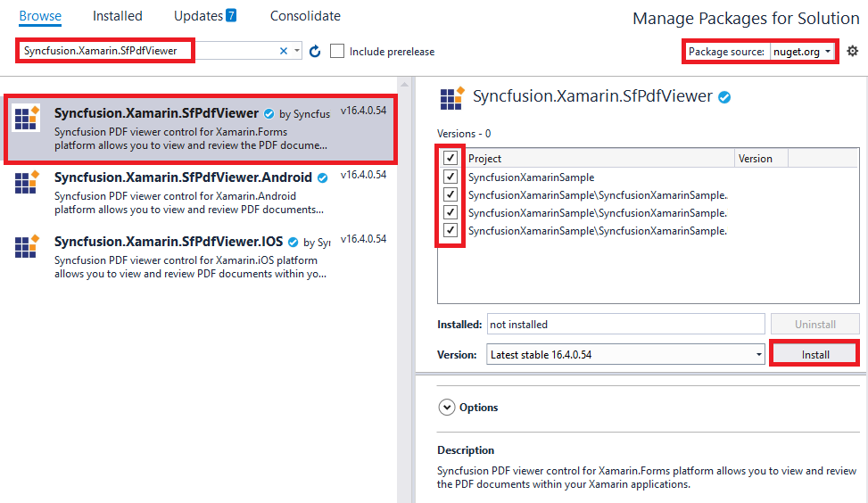The height and width of the screenshot is (503, 868).
Task: Click the SfPdfViewer.Android package icon
Action: pyautogui.click(x=27, y=182)
